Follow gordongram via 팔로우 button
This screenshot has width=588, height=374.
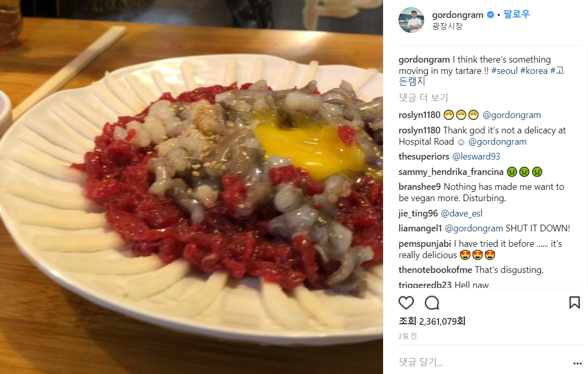[517, 14]
